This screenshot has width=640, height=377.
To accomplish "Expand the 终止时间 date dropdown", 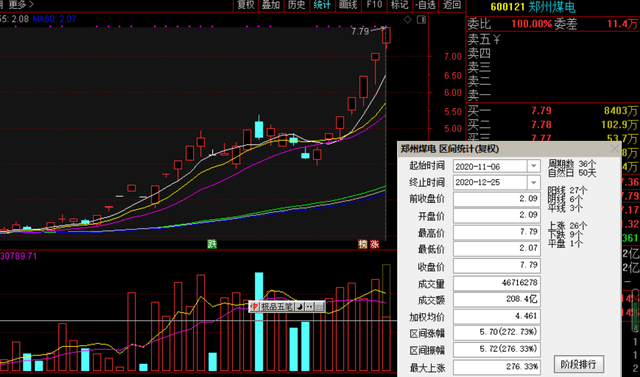I will [x=533, y=183].
